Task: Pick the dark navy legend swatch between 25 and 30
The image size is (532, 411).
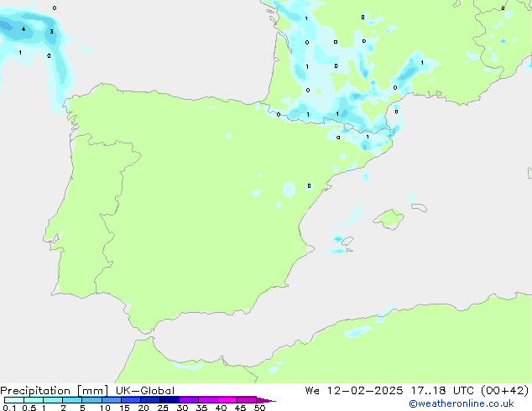Action: coord(170,400)
